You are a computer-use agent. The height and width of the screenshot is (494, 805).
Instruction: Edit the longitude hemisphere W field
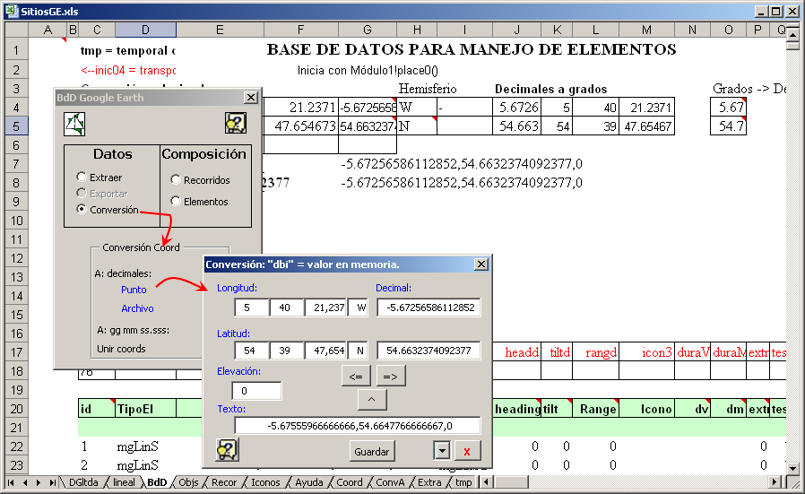358,308
